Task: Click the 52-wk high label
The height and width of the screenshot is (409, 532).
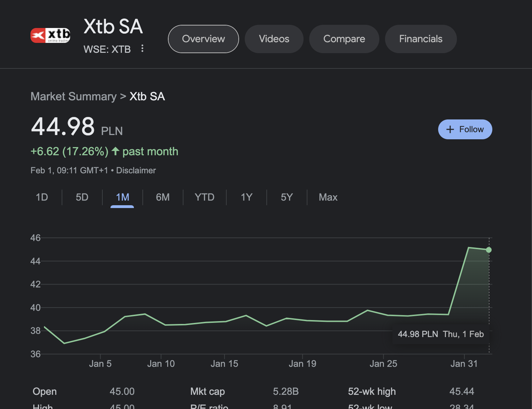Action: tap(372, 392)
